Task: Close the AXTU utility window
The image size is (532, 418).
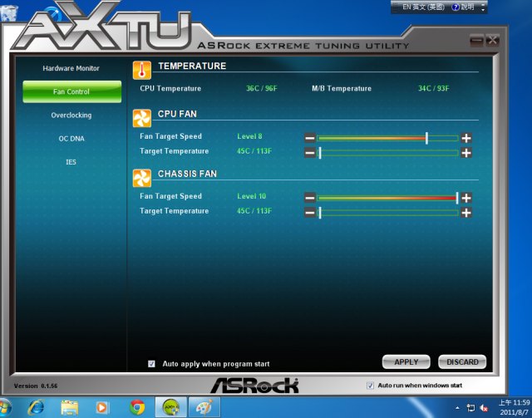Action: tap(492, 41)
